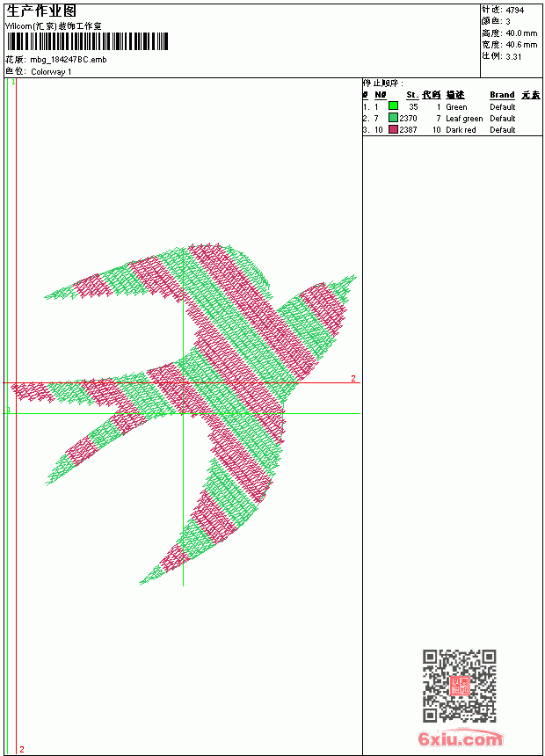Viewport: 545px width, 756px height.
Task: Click the Dark red color swatch
Action: point(393,129)
